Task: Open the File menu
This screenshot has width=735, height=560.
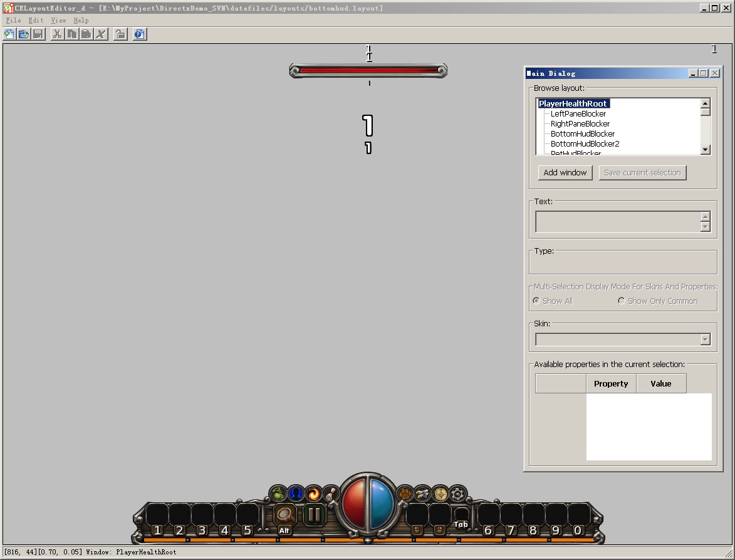Action: [x=13, y=20]
